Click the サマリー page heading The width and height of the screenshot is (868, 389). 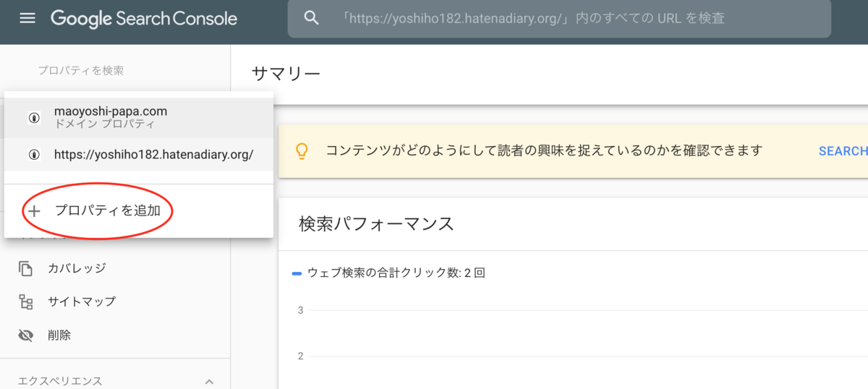click(x=286, y=73)
